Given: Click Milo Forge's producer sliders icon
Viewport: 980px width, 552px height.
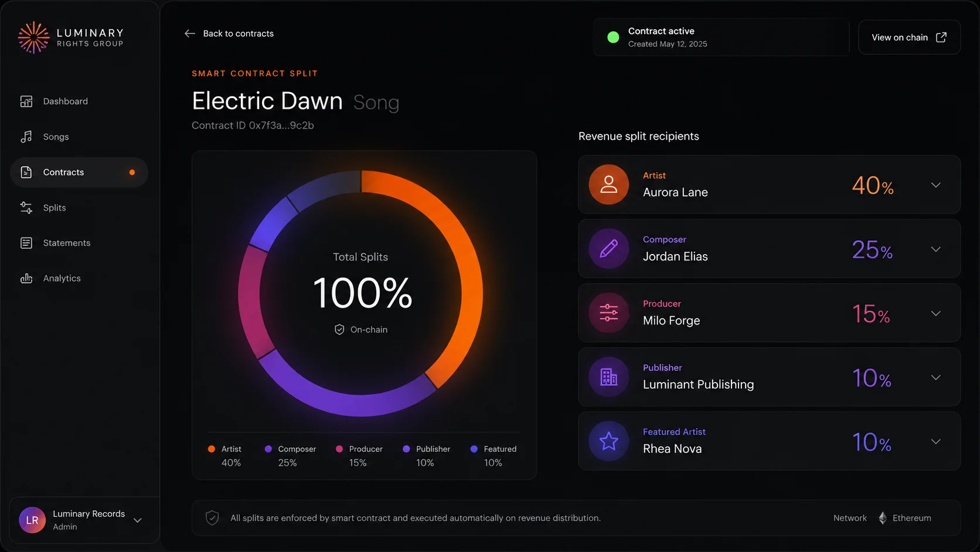Looking at the screenshot, I should tap(609, 313).
